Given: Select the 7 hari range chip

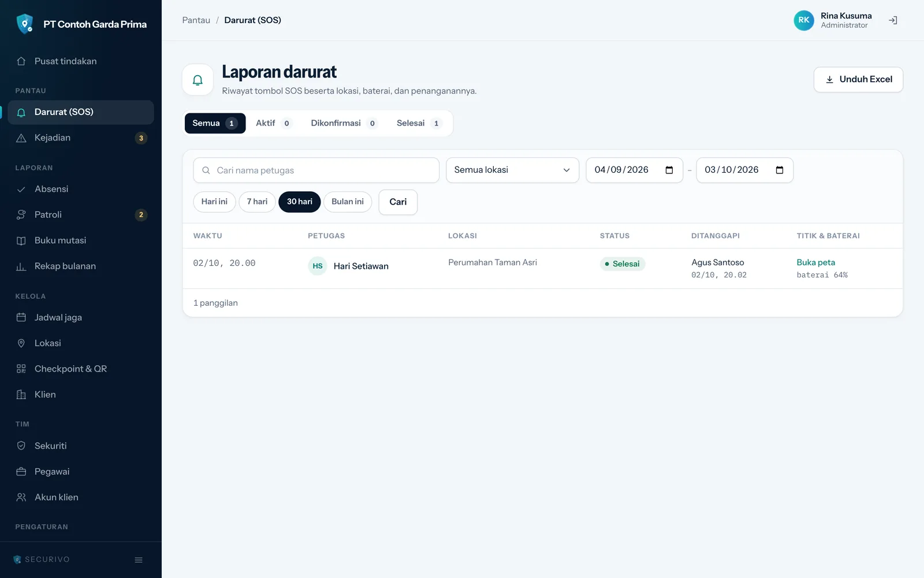Looking at the screenshot, I should [257, 202].
